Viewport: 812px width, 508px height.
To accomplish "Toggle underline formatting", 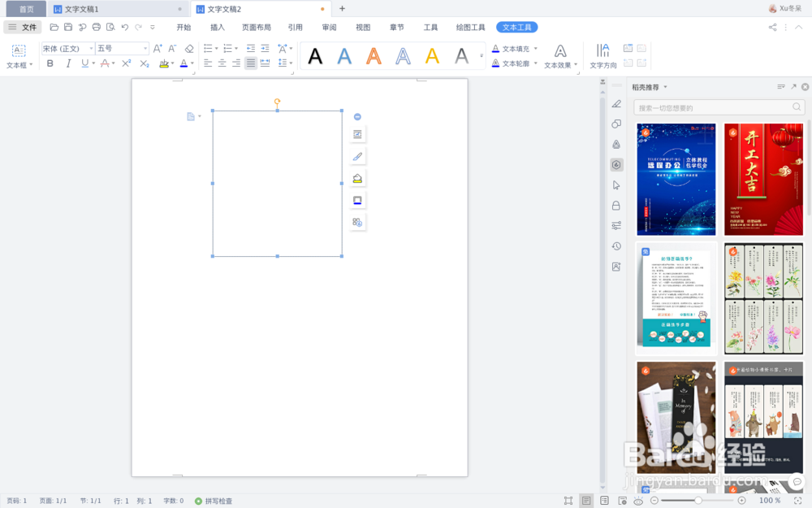I will pyautogui.click(x=85, y=63).
